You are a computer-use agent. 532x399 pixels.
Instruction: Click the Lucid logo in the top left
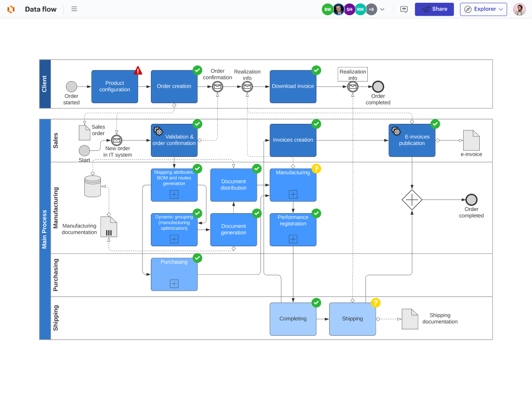point(10,9)
